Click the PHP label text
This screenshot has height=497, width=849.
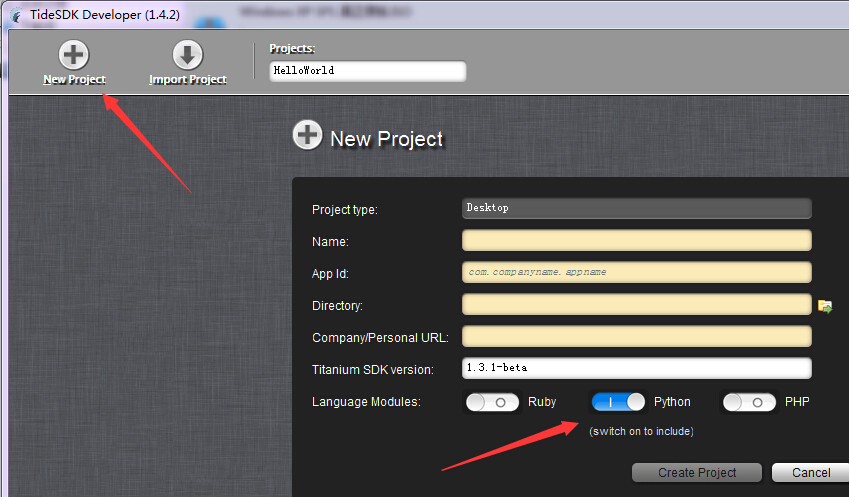797,402
